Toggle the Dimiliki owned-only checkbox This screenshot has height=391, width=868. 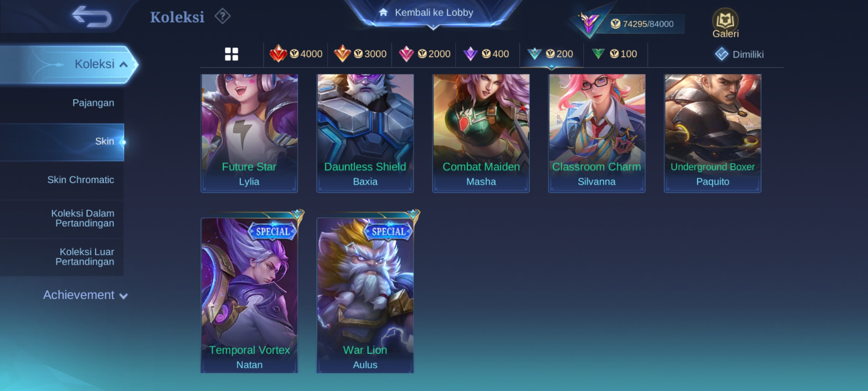click(739, 54)
